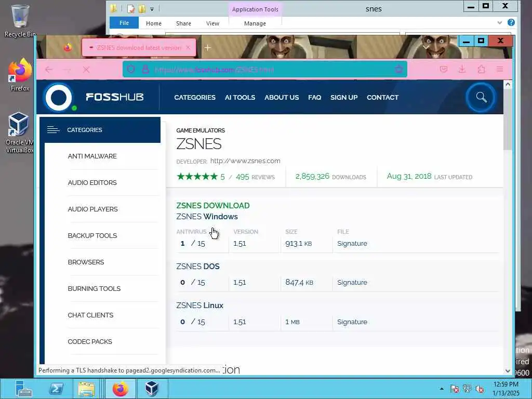The image size is (532, 399).
Task: Open the Manage ribbon tab in snes window
Action: (x=255, y=23)
